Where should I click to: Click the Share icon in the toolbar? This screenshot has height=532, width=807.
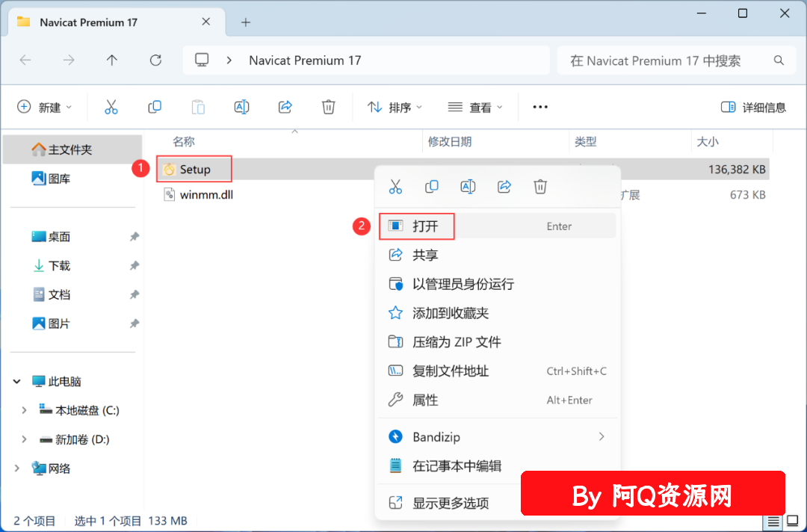coord(285,107)
